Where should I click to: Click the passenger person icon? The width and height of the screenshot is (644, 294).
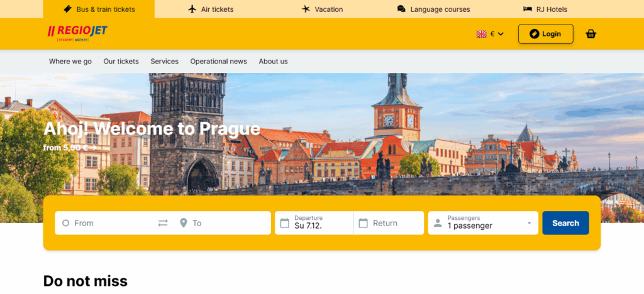coord(438,223)
